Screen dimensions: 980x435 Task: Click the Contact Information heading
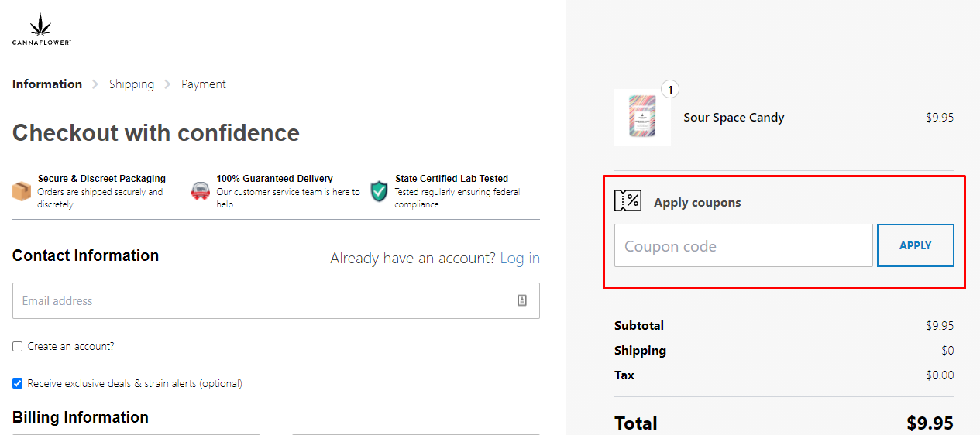[85, 255]
